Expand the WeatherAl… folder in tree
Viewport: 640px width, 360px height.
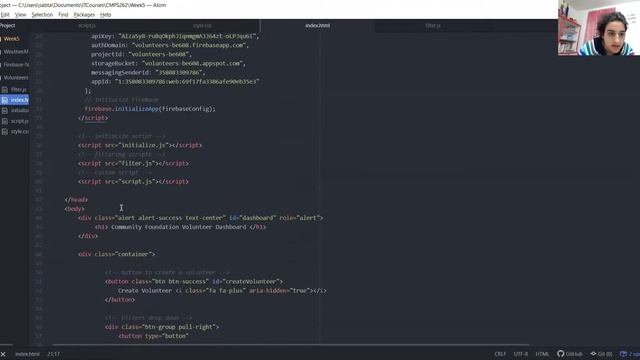(x=16, y=52)
